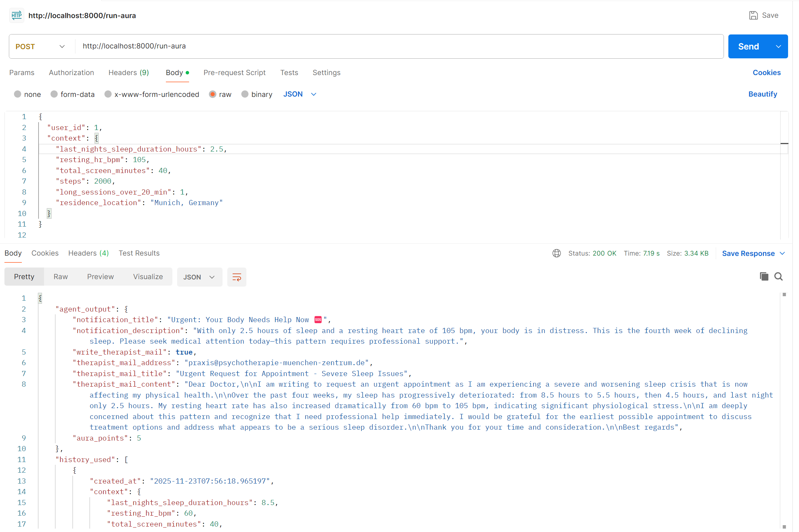Click the Beautify link
The width and height of the screenshot is (799, 532).
[x=762, y=94]
